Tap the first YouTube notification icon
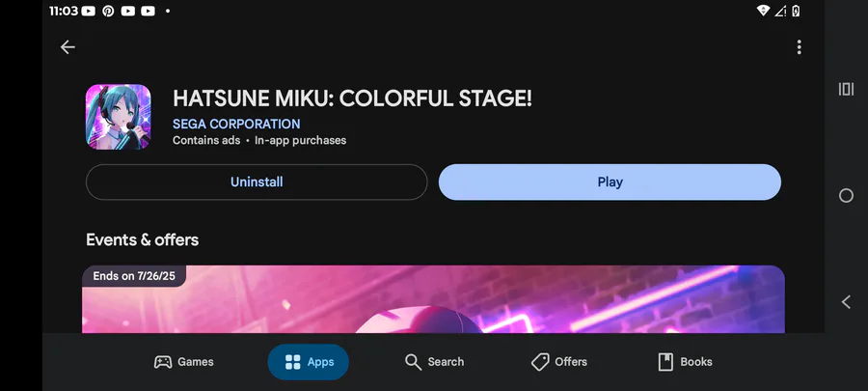 (x=89, y=11)
